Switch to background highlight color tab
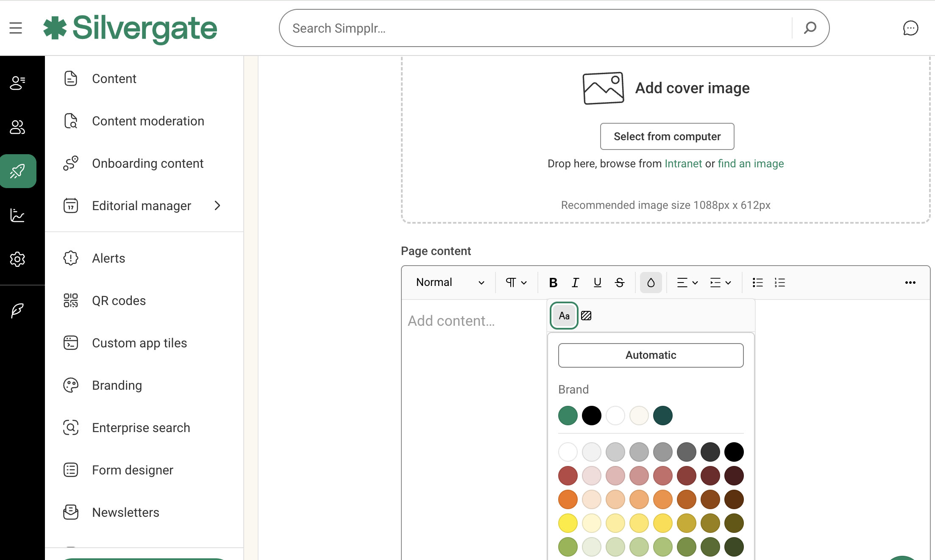935x560 pixels. 586,316
